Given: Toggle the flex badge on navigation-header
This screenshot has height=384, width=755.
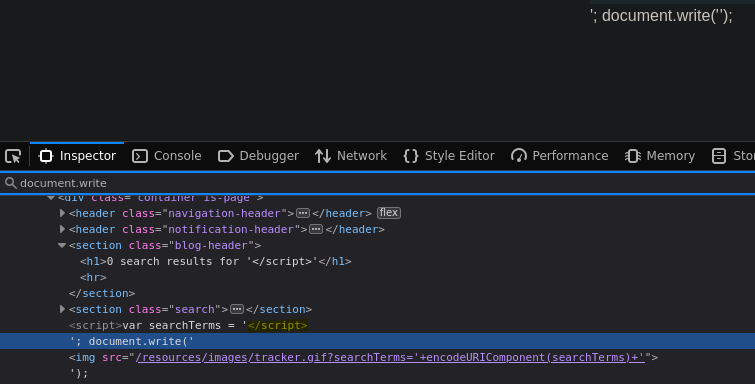Looking at the screenshot, I should pos(389,212).
